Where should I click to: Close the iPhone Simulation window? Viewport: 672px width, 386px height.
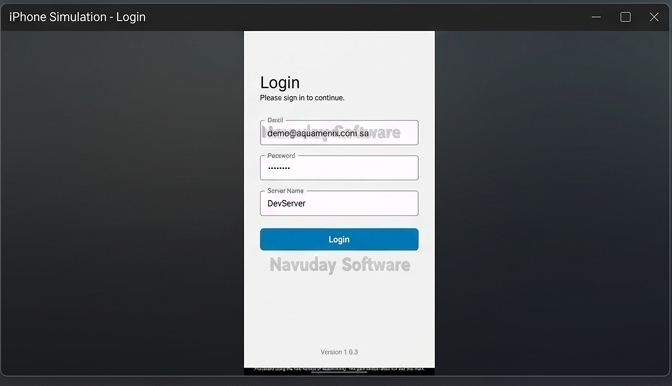[x=654, y=17]
